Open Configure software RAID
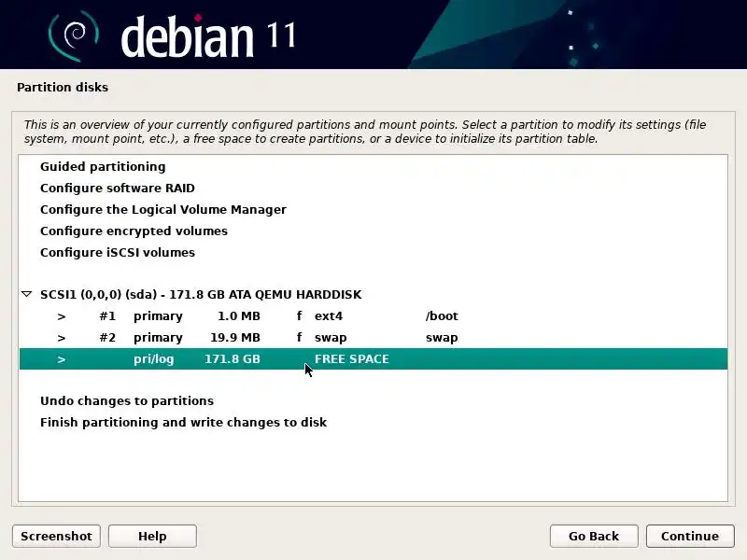 (x=118, y=189)
